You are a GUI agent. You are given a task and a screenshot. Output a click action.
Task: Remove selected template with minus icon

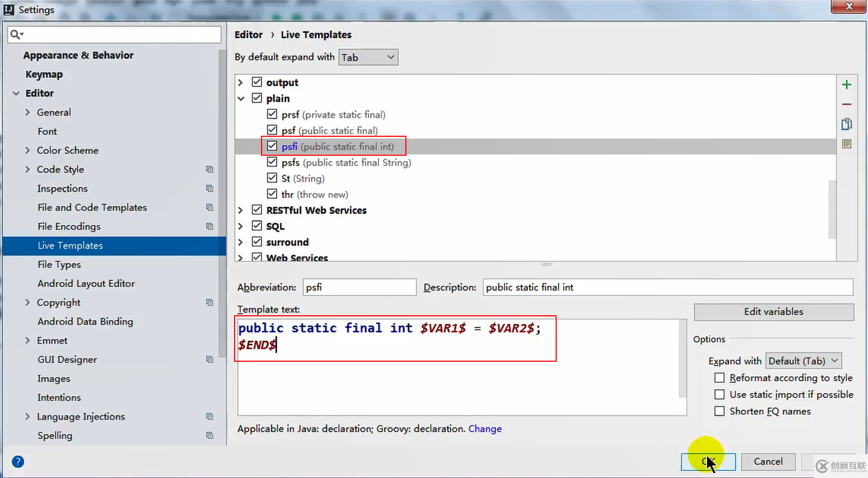pyautogui.click(x=846, y=104)
